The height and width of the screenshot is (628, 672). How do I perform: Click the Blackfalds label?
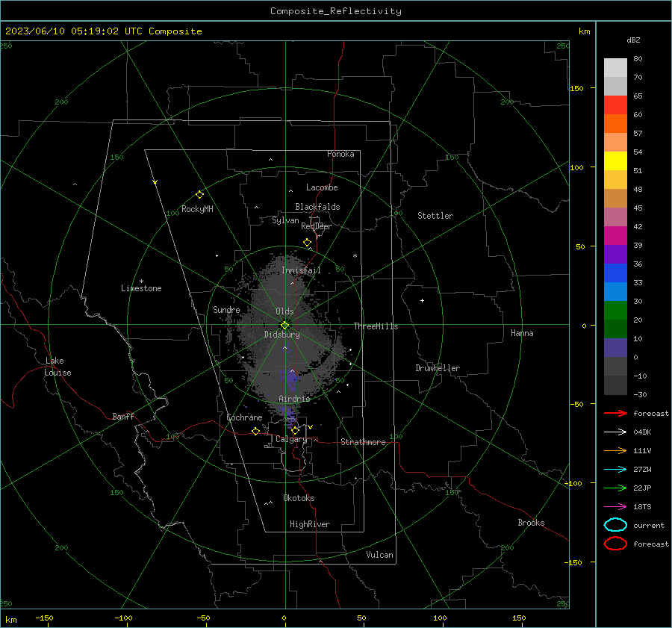[x=317, y=207]
